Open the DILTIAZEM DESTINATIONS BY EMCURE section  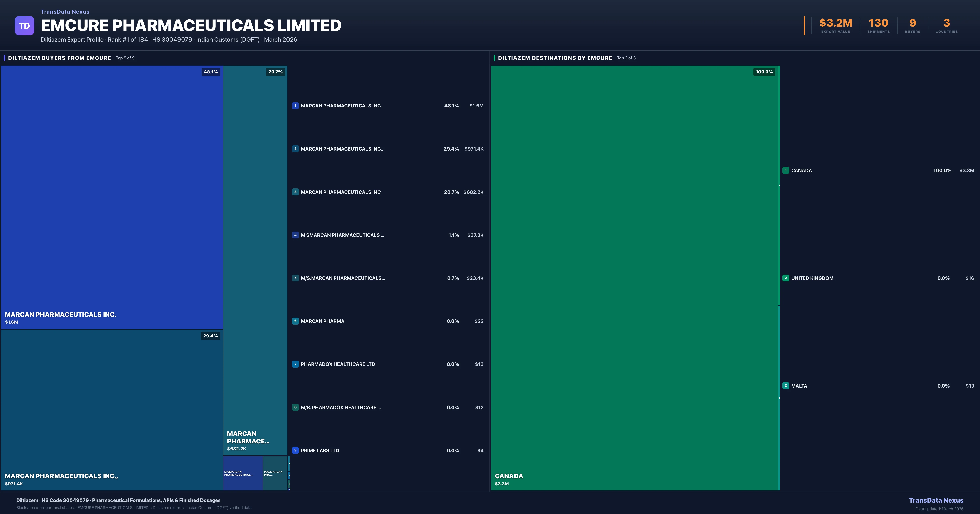tap(555, 58)
